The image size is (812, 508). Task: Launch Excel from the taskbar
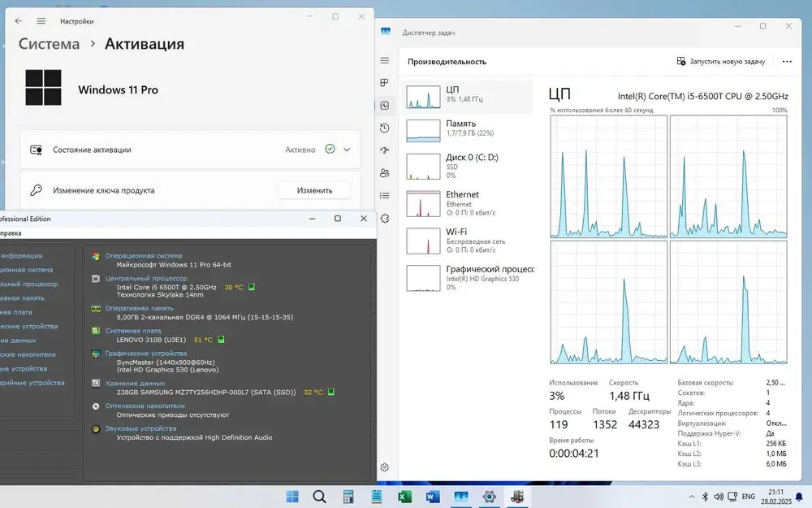coord(404,497)
